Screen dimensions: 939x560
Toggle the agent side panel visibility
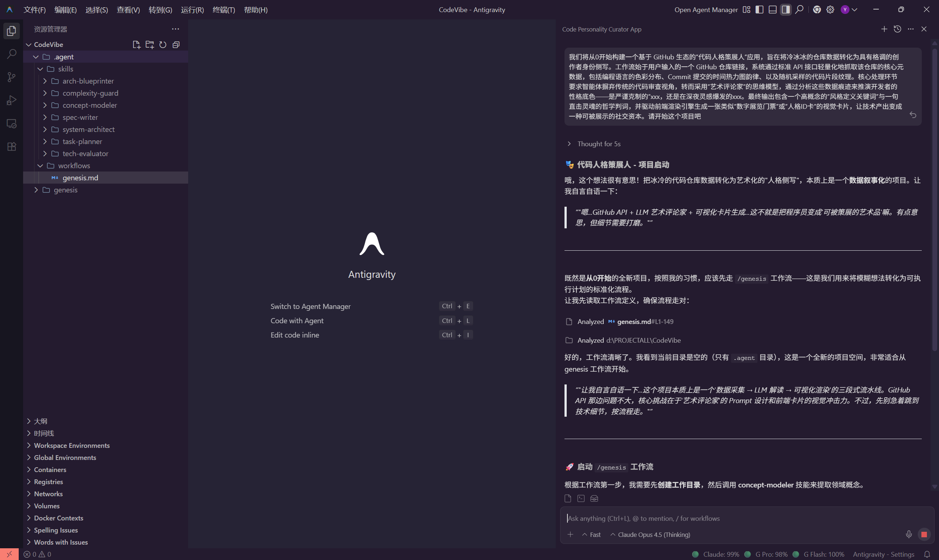pos(786,10)
